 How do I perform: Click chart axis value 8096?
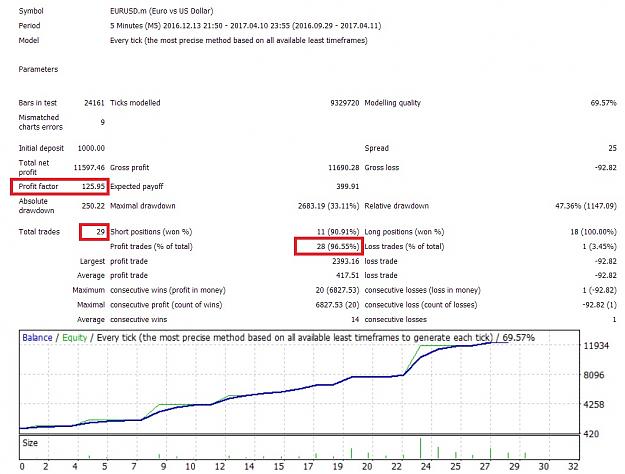click(x=594, y=375)
